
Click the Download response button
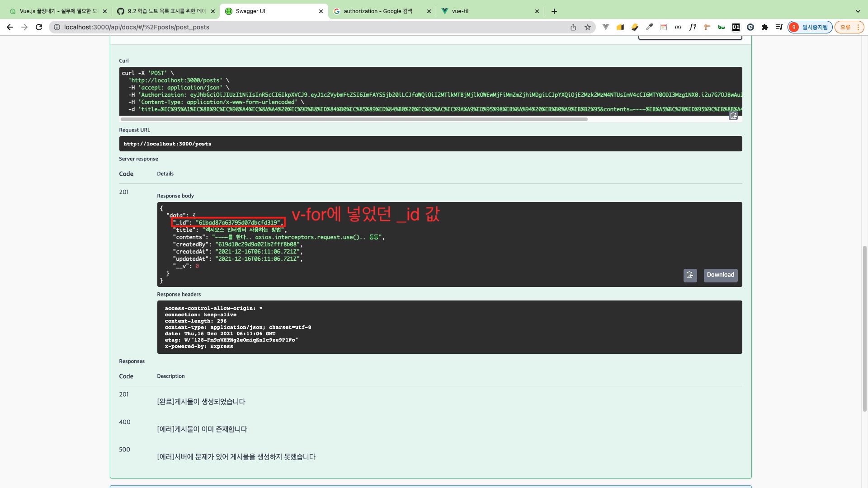click(x=720, y=275)
